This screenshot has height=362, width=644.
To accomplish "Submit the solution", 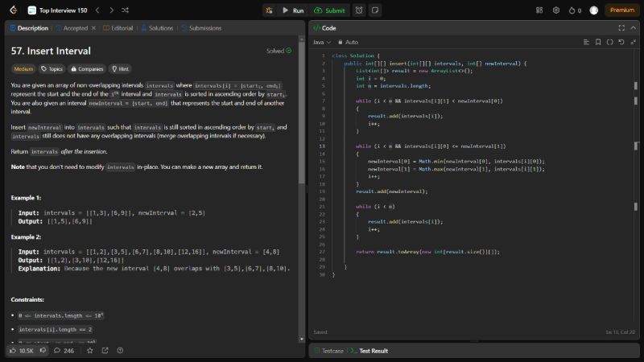I will 329,10.
